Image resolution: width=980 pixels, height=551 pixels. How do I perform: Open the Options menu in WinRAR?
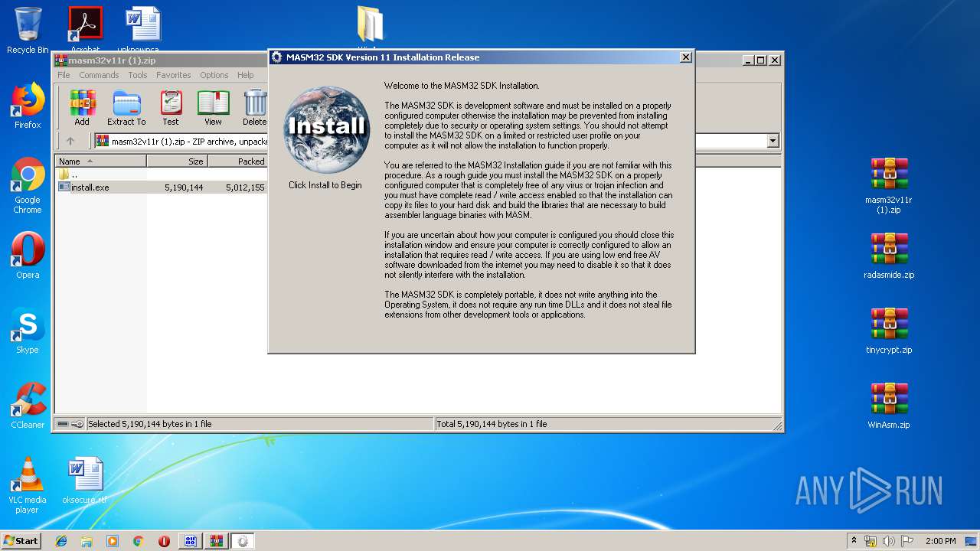(x=214, y=75)
